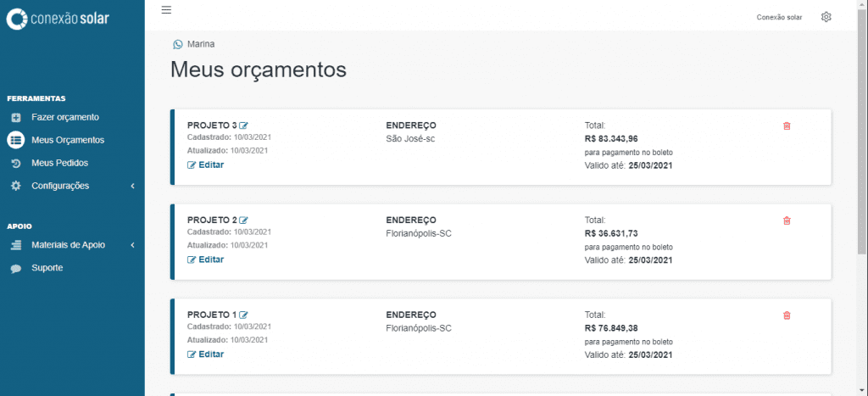
Task: Expand the Configurações submenu arrow
Action: (133, 186)
